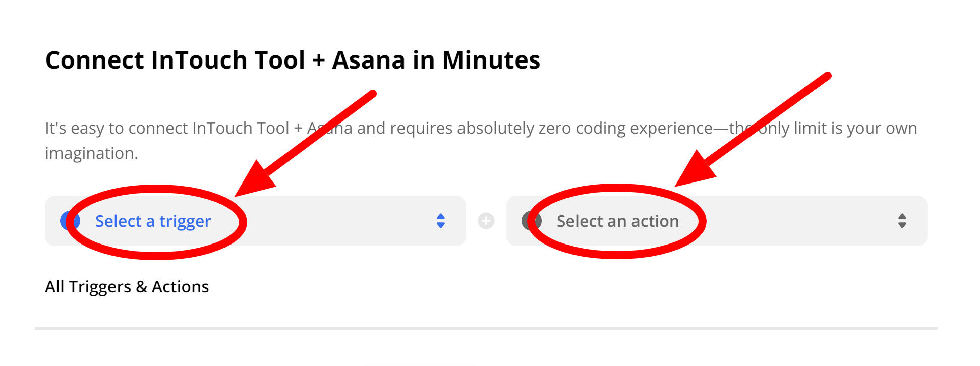Click the All Triggers & Actions heading
980x366 pixels.
pyautogui.click(x=127, y=287)
